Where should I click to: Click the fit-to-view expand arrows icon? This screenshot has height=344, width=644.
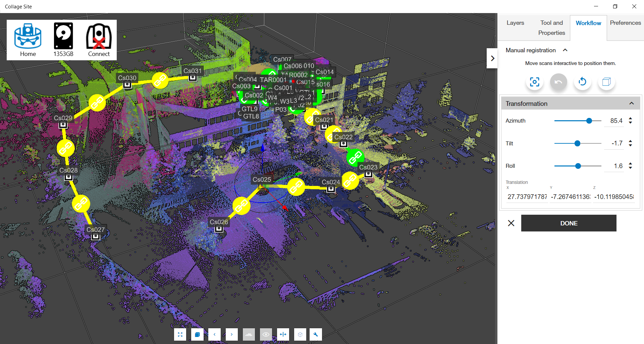[x=180, y=334]
